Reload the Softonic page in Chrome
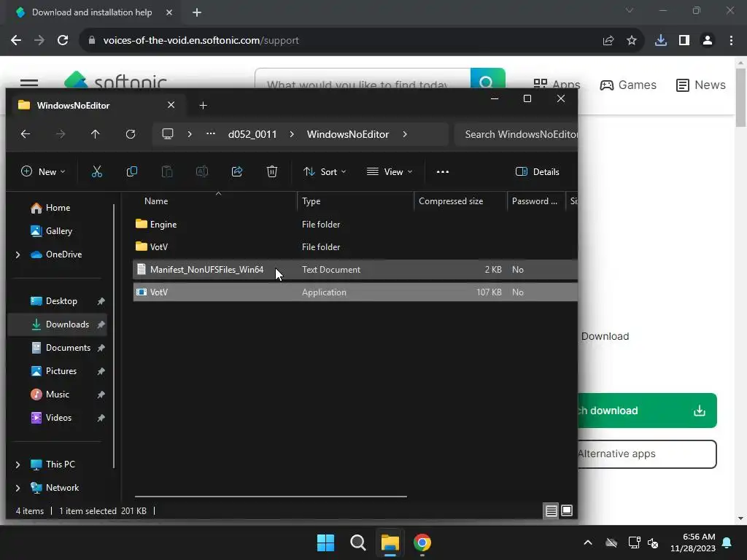747x560 pixels. click(63, 41)
